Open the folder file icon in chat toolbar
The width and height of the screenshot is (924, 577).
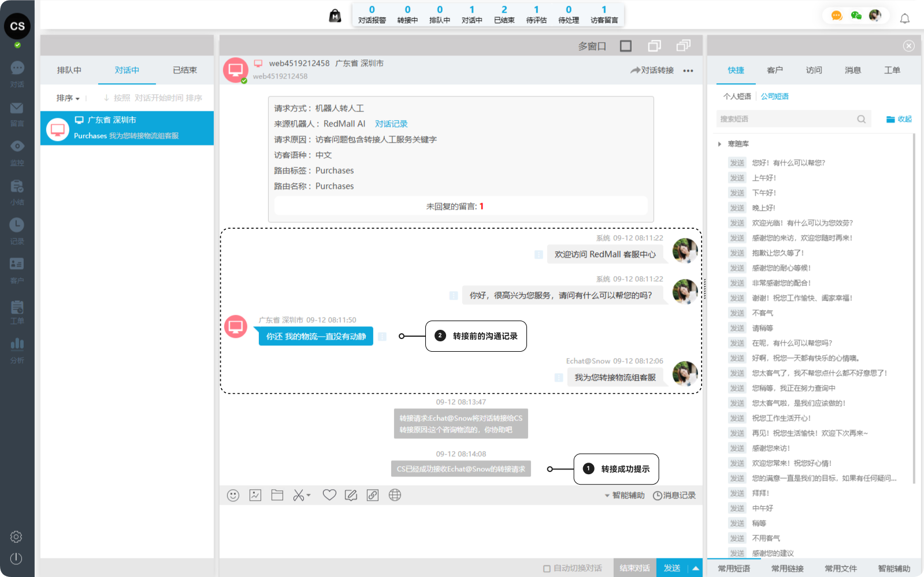tap(277, 495)
